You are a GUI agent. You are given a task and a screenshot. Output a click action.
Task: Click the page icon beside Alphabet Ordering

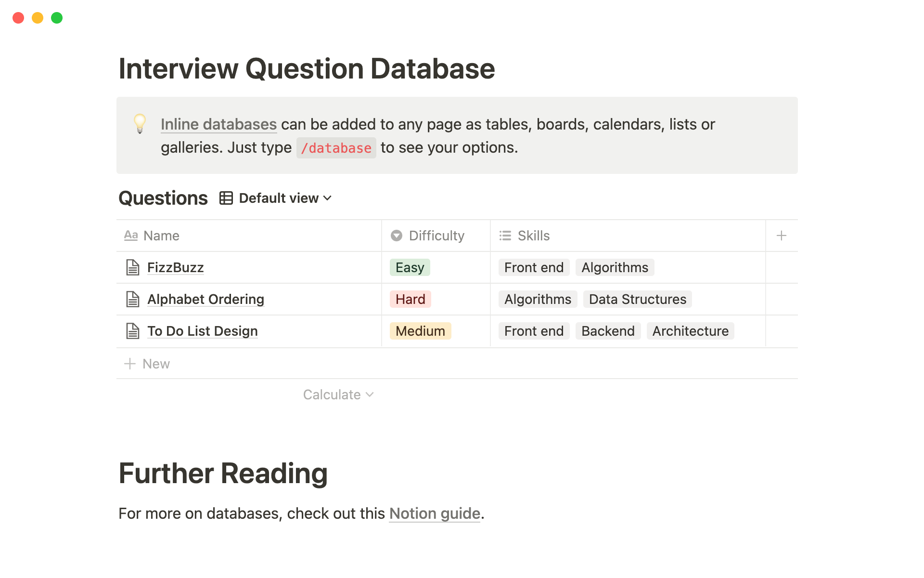click(132, 299)
